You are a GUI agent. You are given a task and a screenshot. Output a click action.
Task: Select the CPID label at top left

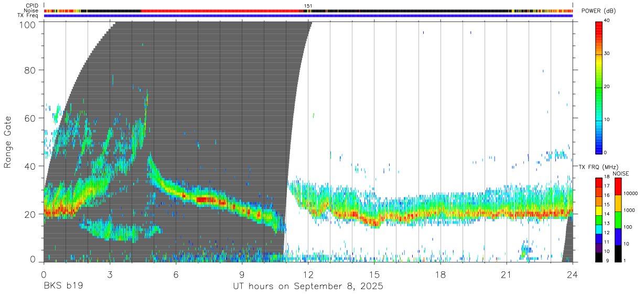click(32, 6)
